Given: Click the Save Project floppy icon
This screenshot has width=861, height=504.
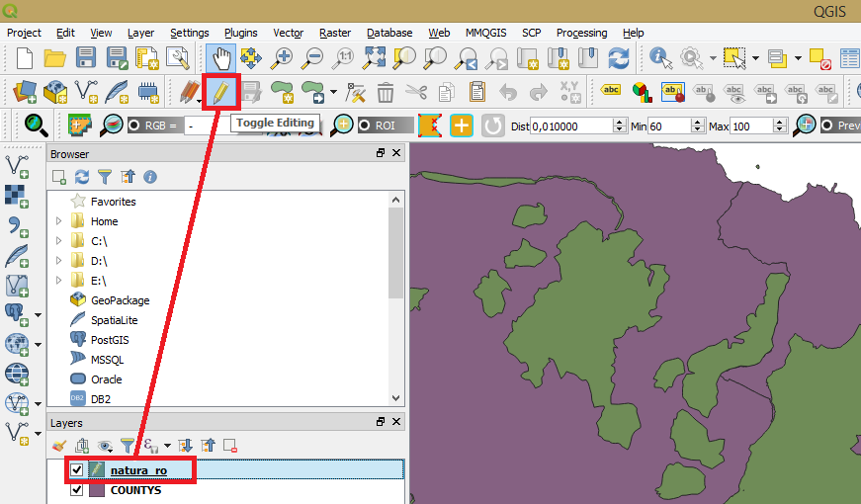Looking at the screenshot, I should coord(87,58).
